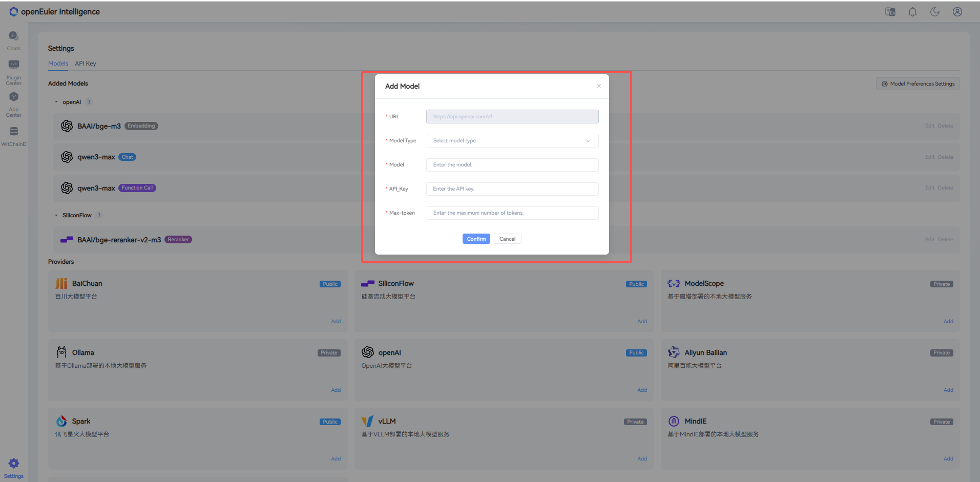Delete the qwen3-max Chat model
This screenshot has height=482, width=980.
click(x=946, y=157)
